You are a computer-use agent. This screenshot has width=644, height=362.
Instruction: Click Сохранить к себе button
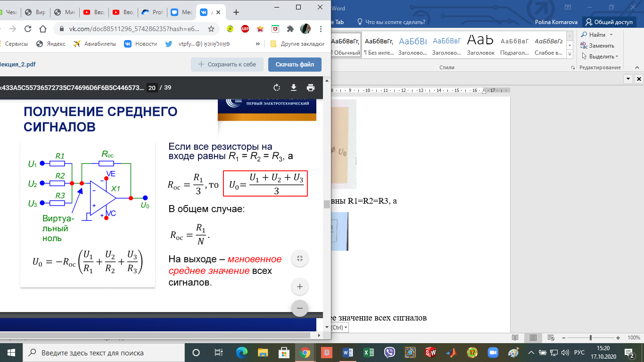227,64
